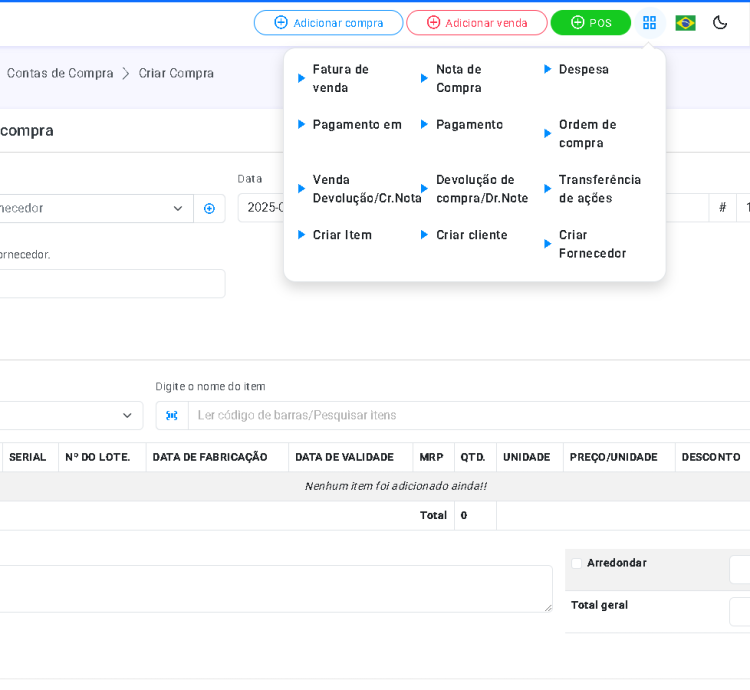
Task: Open the quick-access grid menu icon
Action: click(x=649, y=23)
